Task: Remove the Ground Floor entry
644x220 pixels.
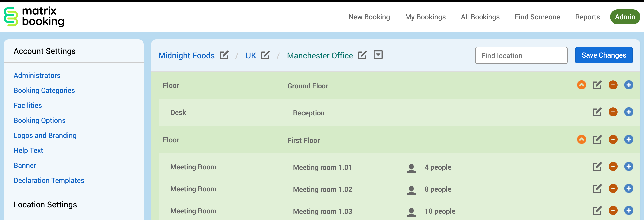Action: pyautogui.click(x=613, y=85)
